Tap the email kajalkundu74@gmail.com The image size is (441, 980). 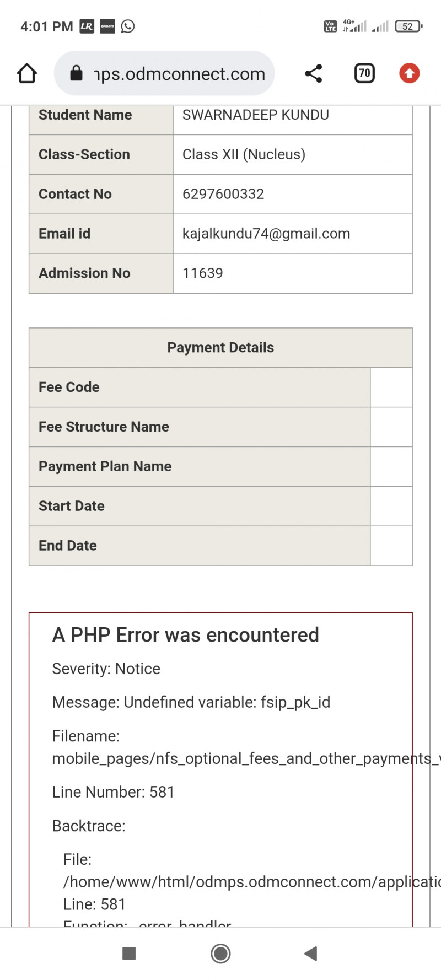(266, 234)
